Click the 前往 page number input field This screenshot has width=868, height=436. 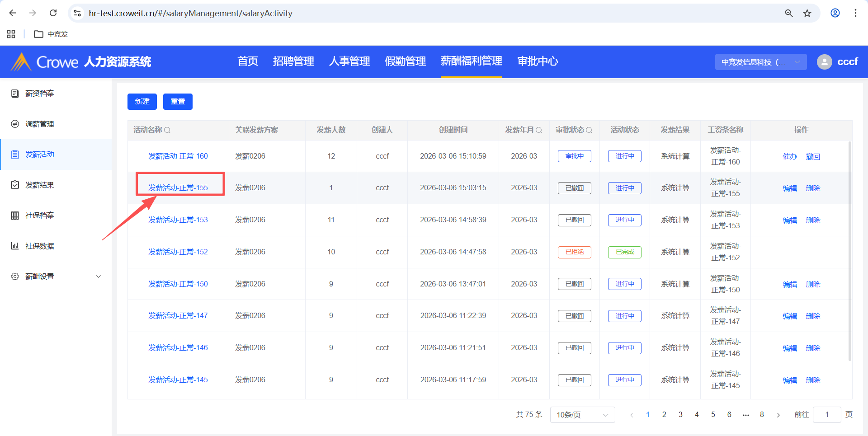click(x=826, y=415)
